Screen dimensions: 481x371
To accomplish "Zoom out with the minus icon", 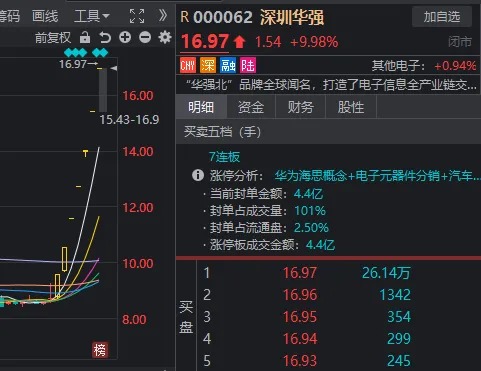I will 145,37.
